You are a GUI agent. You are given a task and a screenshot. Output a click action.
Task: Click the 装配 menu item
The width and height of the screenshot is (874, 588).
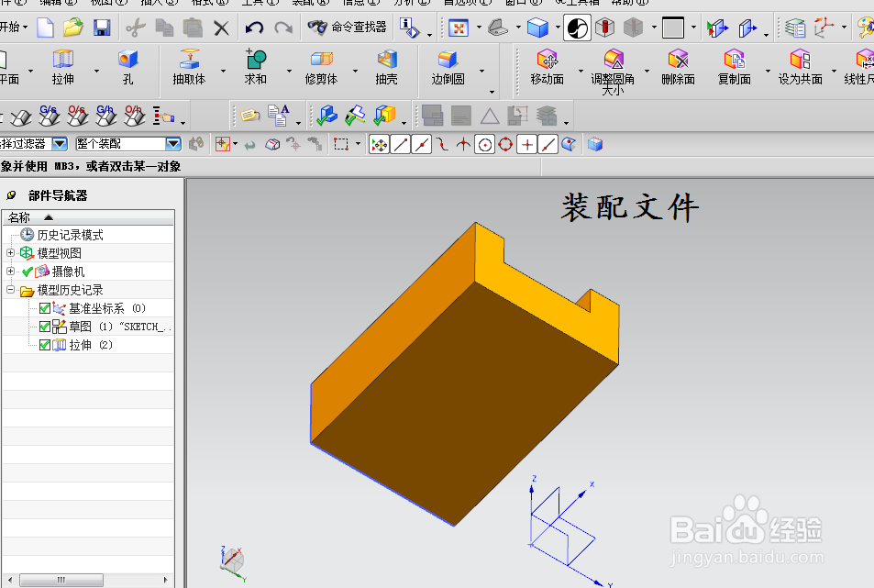304,4
